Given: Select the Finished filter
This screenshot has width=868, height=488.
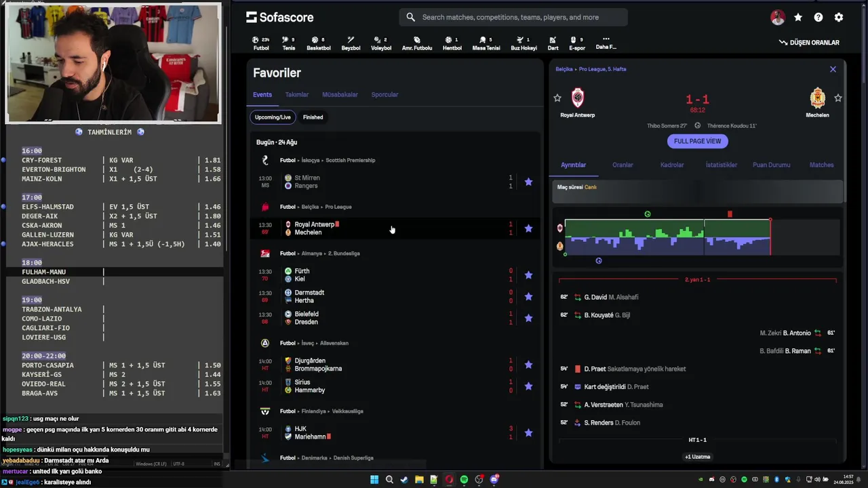Looking at the screenshot, I should click(x=313, y=117).
